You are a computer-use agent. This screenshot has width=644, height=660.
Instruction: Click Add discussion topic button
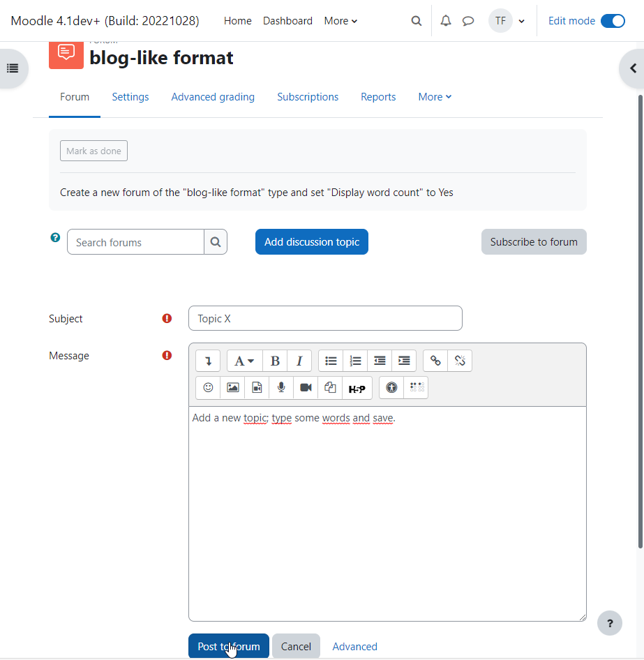click(311, 242)
